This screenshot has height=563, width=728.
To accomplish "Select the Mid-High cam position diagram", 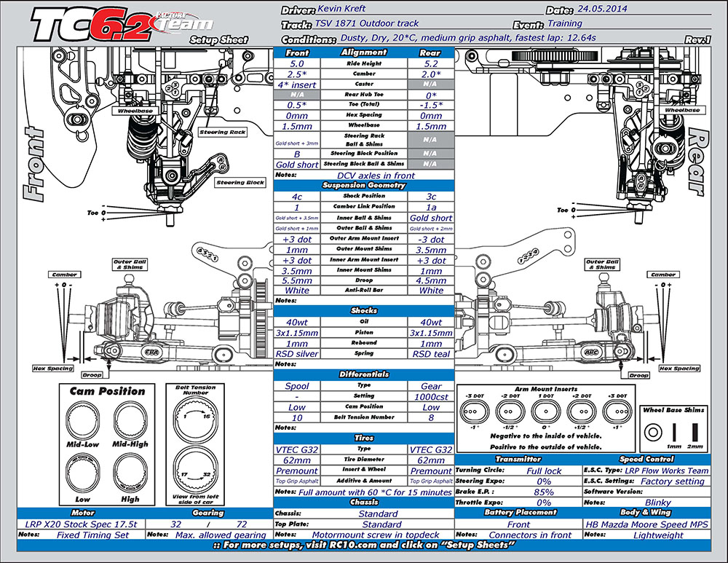I will point(130,421).
